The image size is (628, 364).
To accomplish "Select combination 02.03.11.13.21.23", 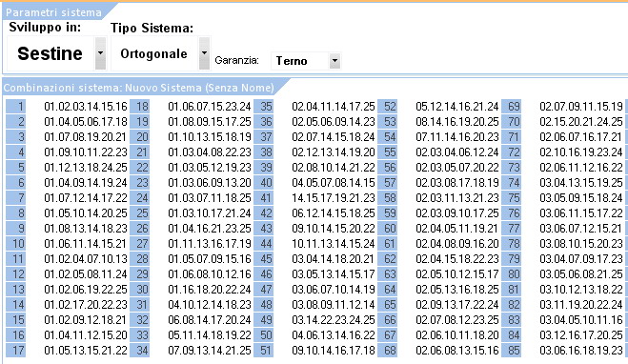I will 457,198.
